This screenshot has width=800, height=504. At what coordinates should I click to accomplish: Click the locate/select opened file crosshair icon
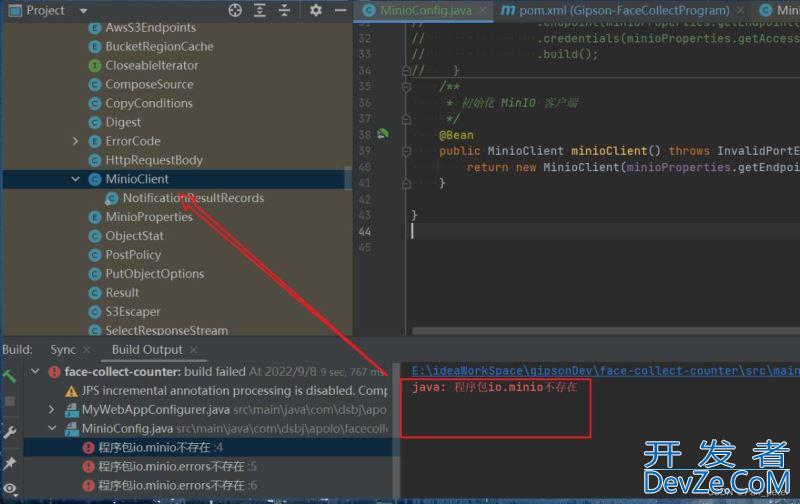[235, 10]
